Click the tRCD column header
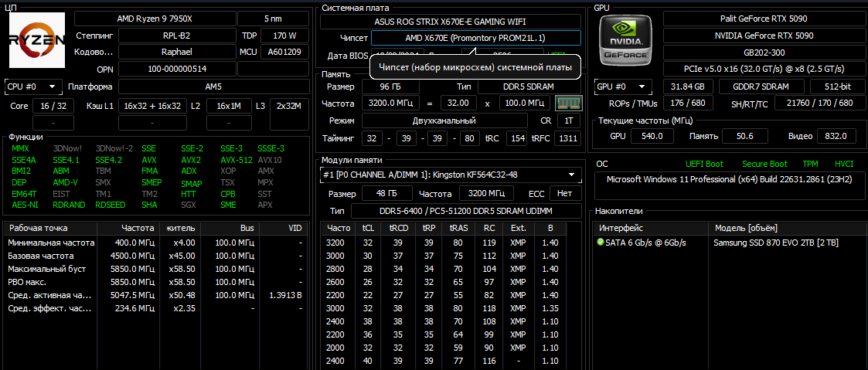Image resolution: width=868 pixels, height=370 pixels. 397,228
